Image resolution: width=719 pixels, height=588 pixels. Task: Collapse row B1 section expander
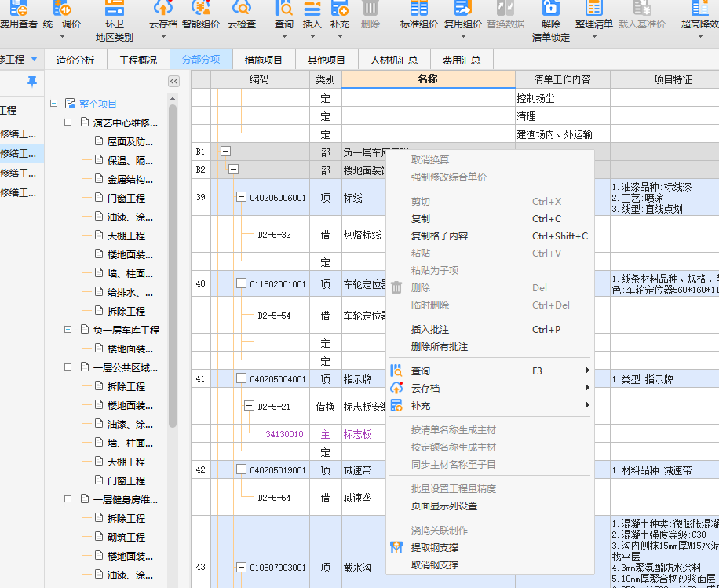click(225, 151)
